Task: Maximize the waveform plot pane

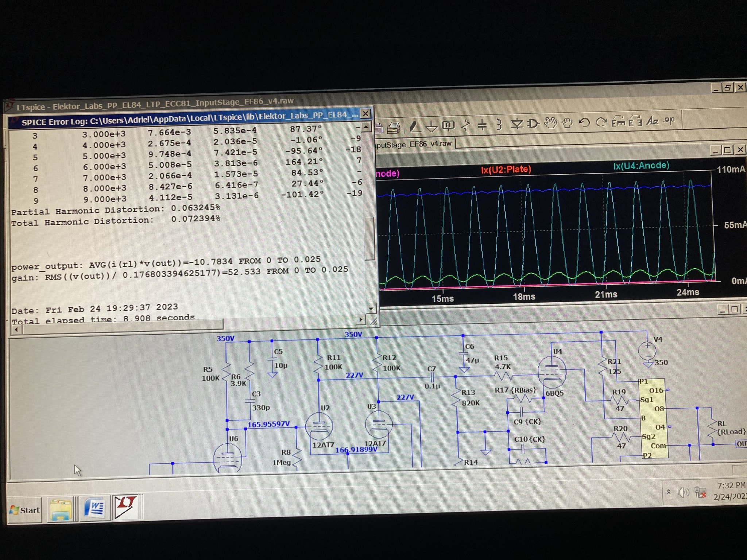Action: 728,150
